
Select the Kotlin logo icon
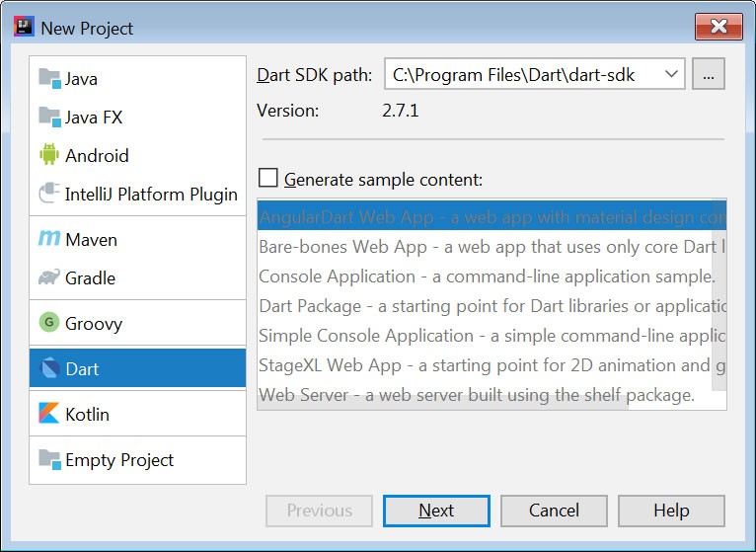tap(49, 414)
